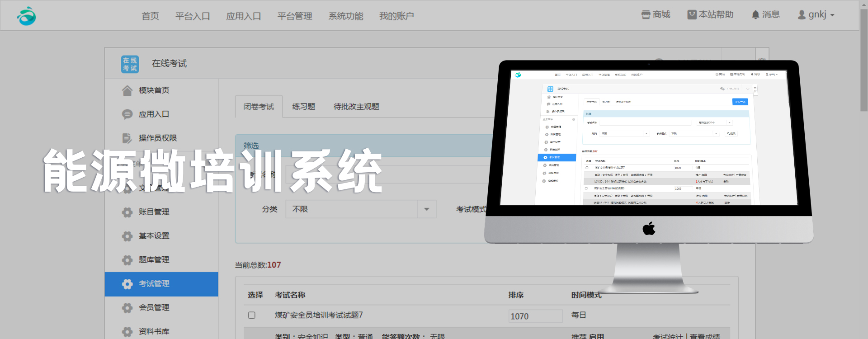Tick checkbox for 煤矿安全员培训考试试题7 row

[x=252, y=315]
